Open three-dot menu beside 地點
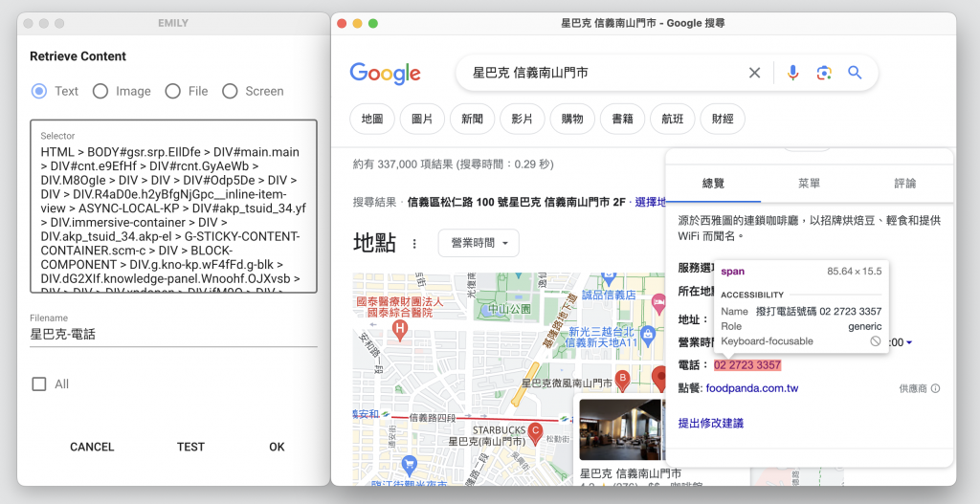The image size is (980, 504). pyautogui.click(x=413, y=244)
